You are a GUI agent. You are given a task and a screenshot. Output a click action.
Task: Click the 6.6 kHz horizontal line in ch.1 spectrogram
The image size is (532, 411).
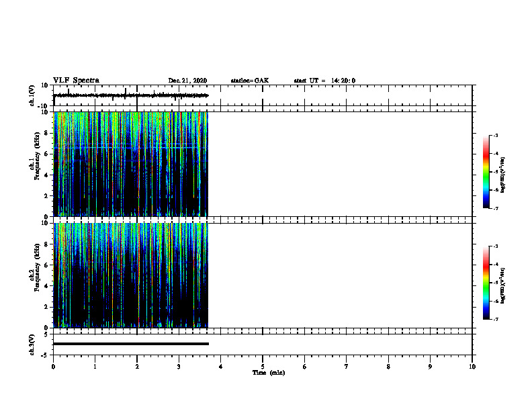click(130, 148)
